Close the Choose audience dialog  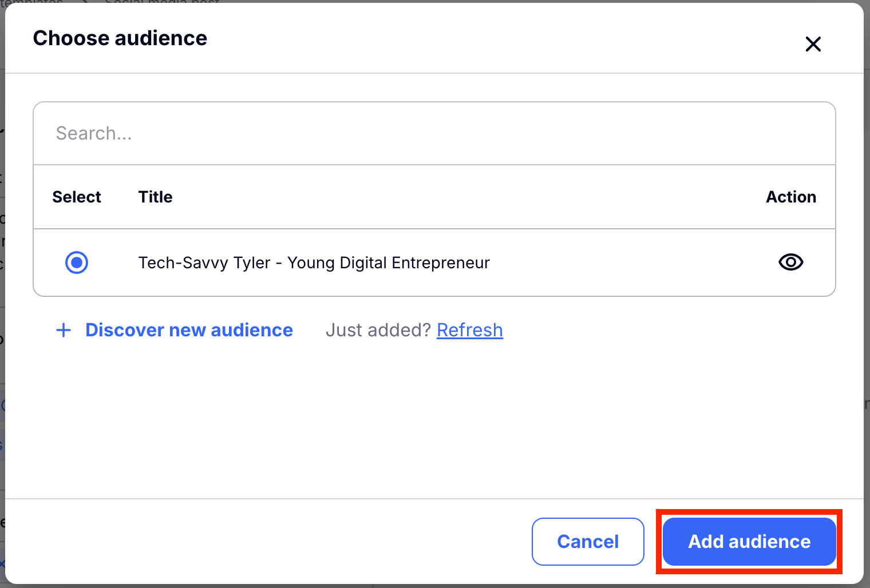click(813, 44)
